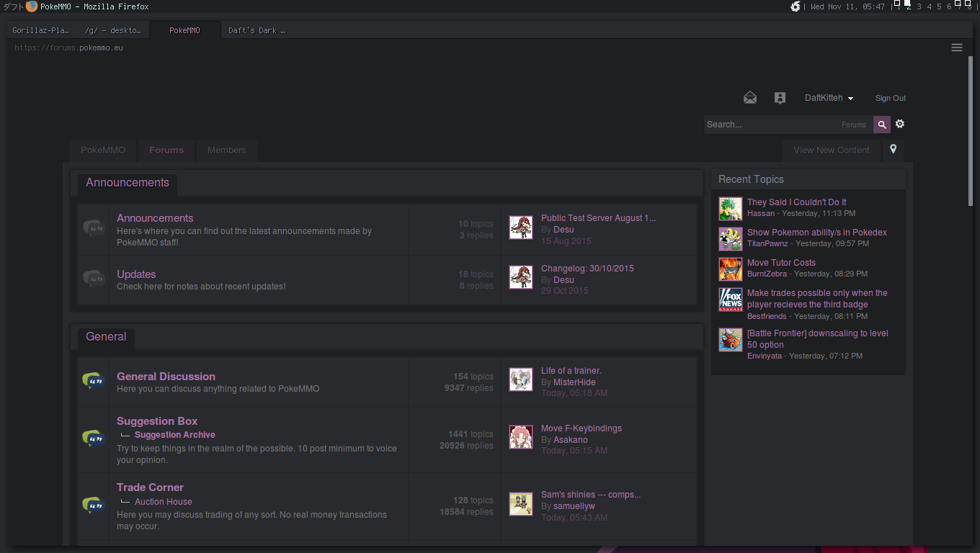Open Sam's shinies topic link
This screenshot has height=553, width=980.
[591, 495]
